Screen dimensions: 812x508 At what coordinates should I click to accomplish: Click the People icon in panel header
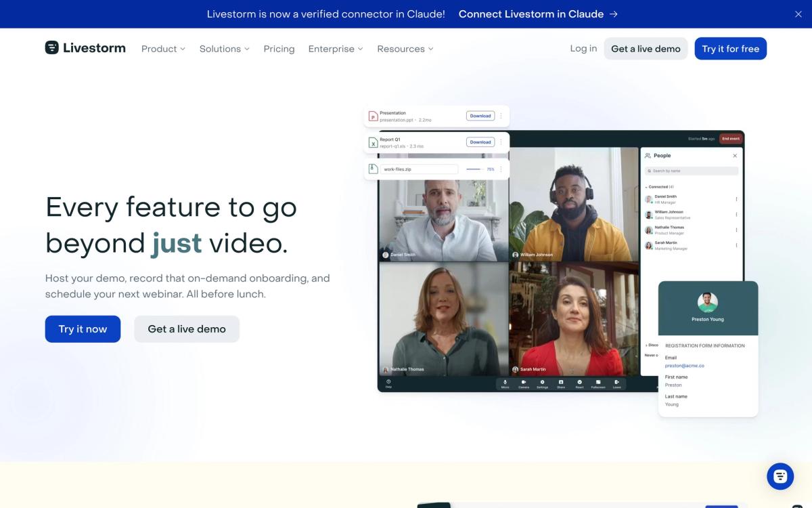648,156
